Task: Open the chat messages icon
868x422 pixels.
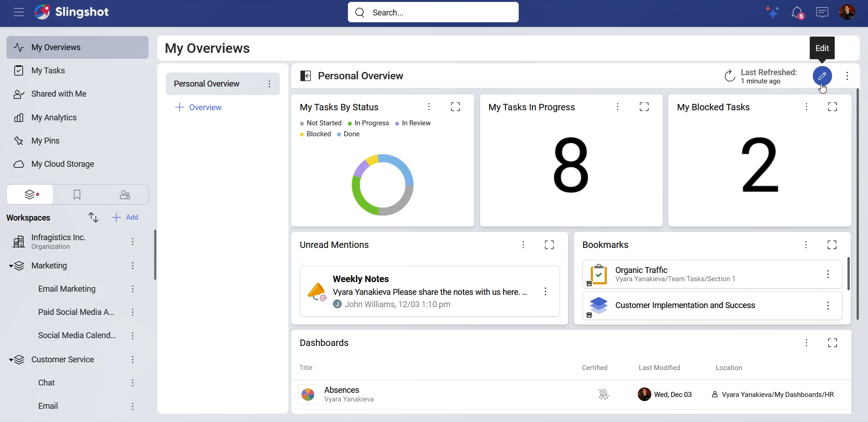Action: [822, 12]
